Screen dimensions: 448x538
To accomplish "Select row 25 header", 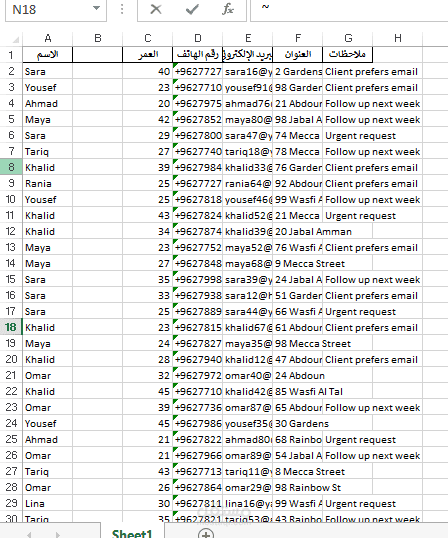I will point(11,439).
